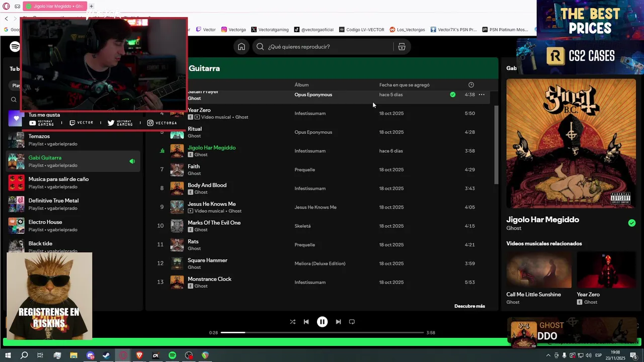Open the browse icon in search bar

click(x=401, y=47)
